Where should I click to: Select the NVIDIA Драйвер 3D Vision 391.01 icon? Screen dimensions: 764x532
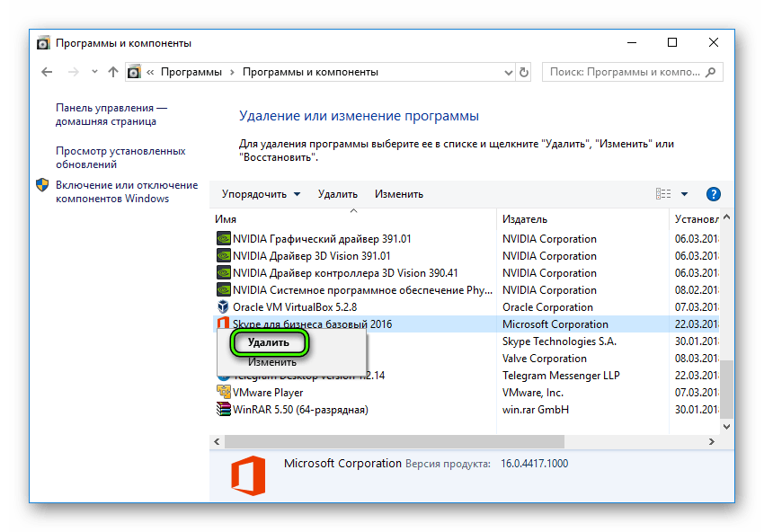point(223,256)
